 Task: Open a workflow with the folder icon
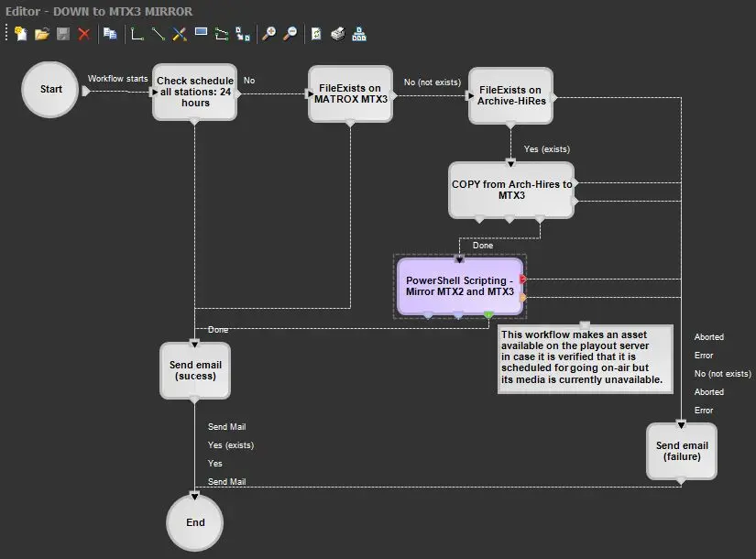pos(41,34)
